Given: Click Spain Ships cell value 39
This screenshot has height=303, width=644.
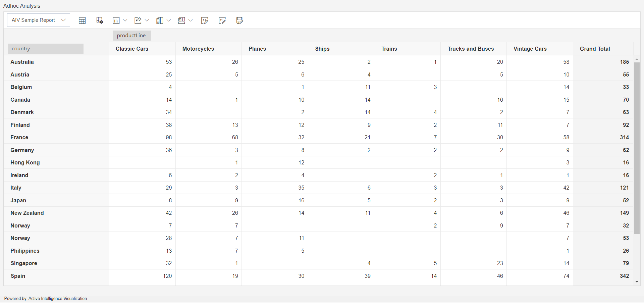Looking at the screenshot, I should pos(368,276).
